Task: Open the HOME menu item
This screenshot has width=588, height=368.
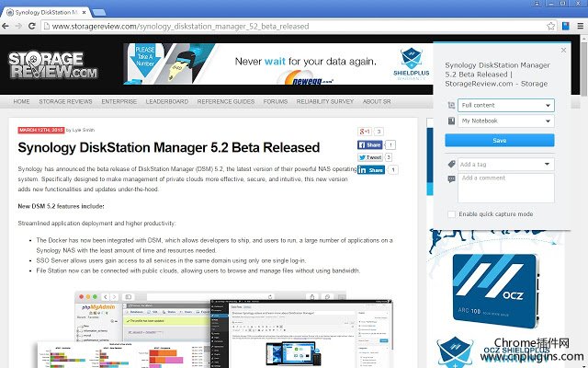Action: [x=21, y=101]
